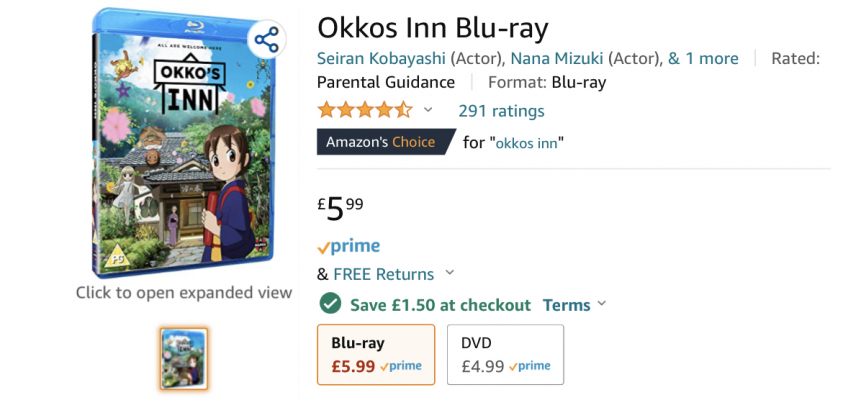The width and height of the screenshot is (848, 400).
Task: Expand the FREE Returns chevron
Action: pos(449,273)
